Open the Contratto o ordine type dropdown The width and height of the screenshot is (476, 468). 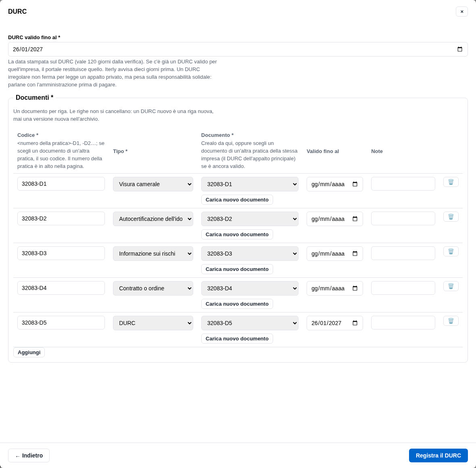(153, 288)
